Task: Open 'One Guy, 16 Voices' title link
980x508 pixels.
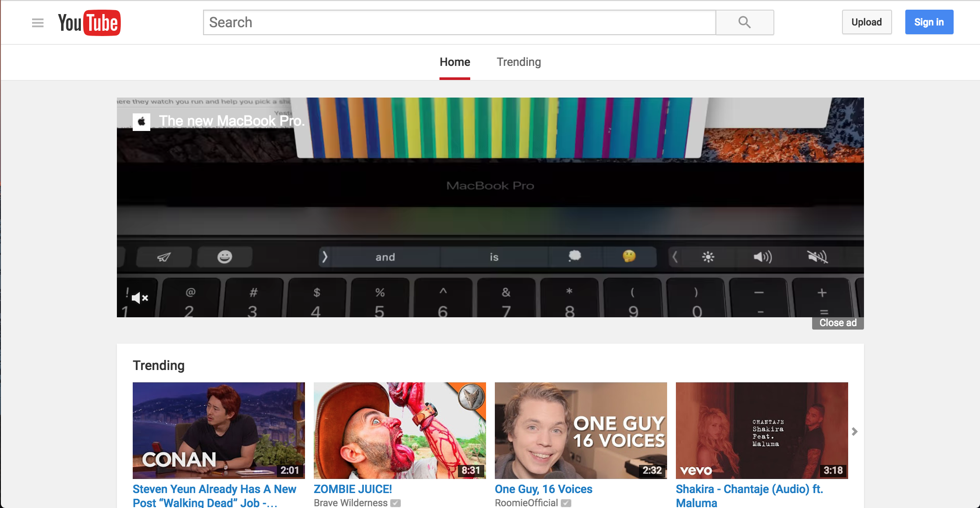Action: click(x=544, y=489)
